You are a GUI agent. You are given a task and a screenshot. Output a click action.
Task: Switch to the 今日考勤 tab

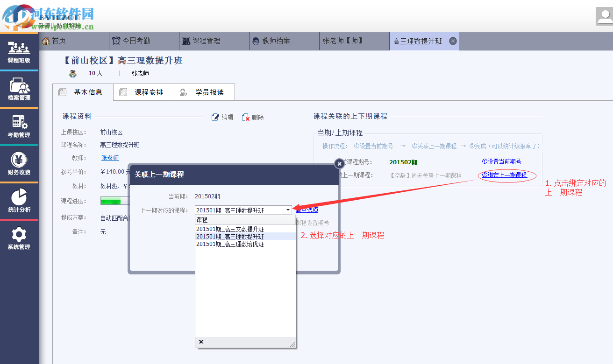144,41
